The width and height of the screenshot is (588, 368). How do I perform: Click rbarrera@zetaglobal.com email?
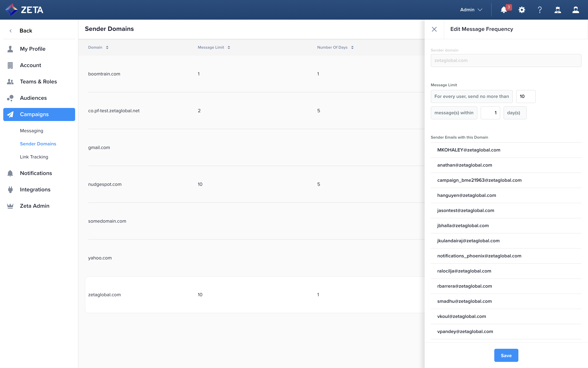[464, 286]
